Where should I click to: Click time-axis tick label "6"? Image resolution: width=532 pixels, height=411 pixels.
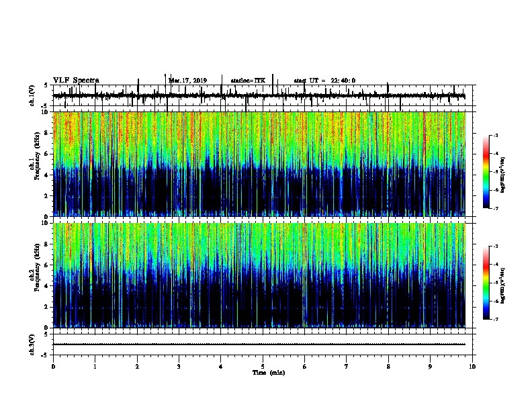click(x=305, y=366)
